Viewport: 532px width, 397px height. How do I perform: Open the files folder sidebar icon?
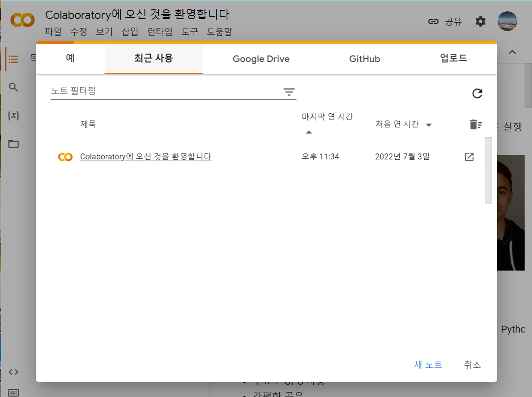point(13,144)
